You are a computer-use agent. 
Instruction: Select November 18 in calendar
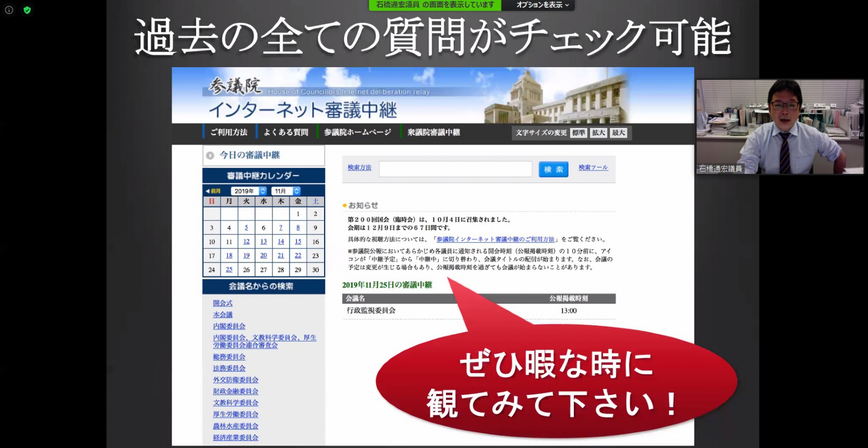(x=229, y=256)
